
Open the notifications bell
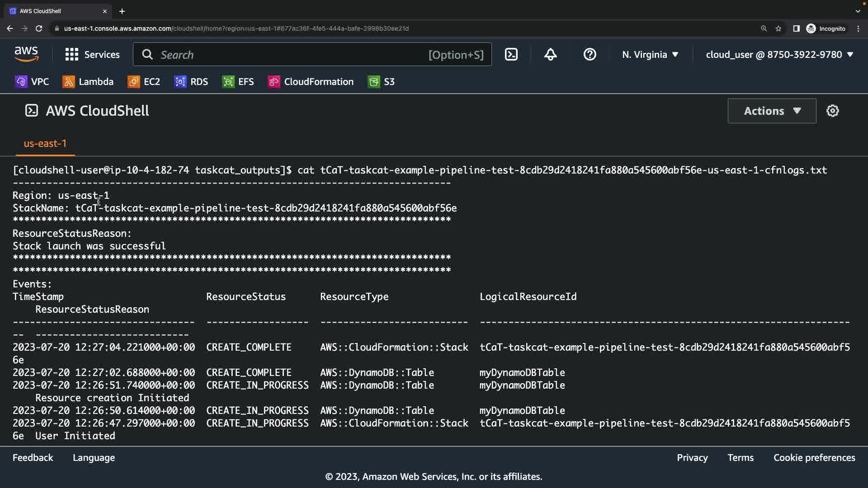pos(550,55)
